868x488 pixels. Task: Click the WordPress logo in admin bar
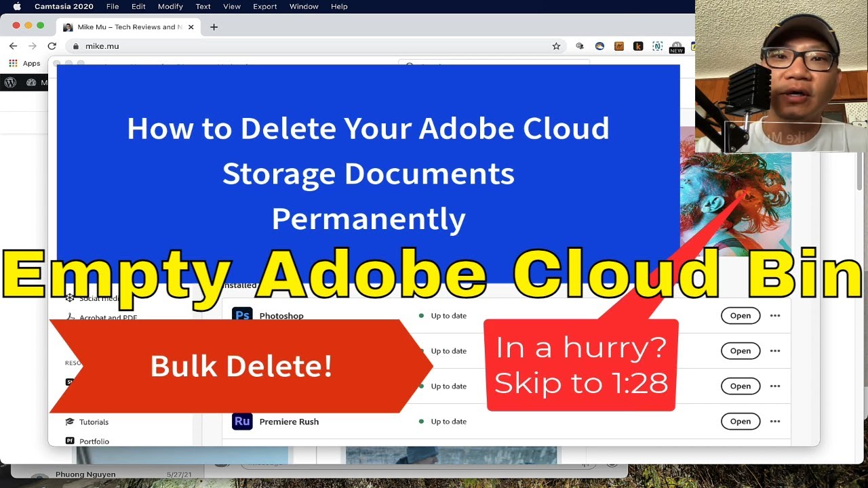[10, 83]
